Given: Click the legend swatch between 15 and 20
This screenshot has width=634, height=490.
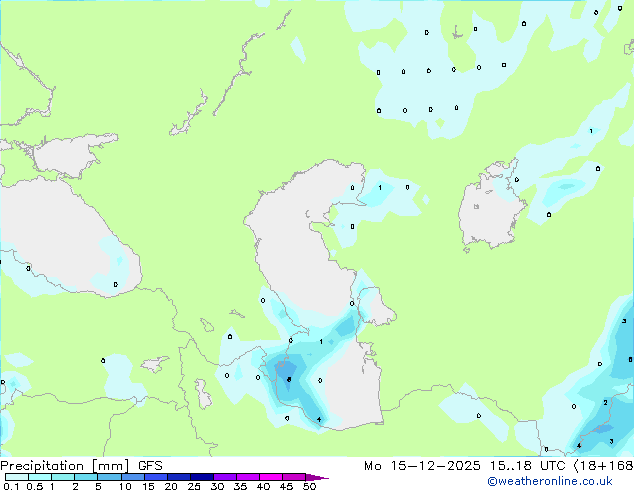Looking at the screenshot, I should [155, 477].
